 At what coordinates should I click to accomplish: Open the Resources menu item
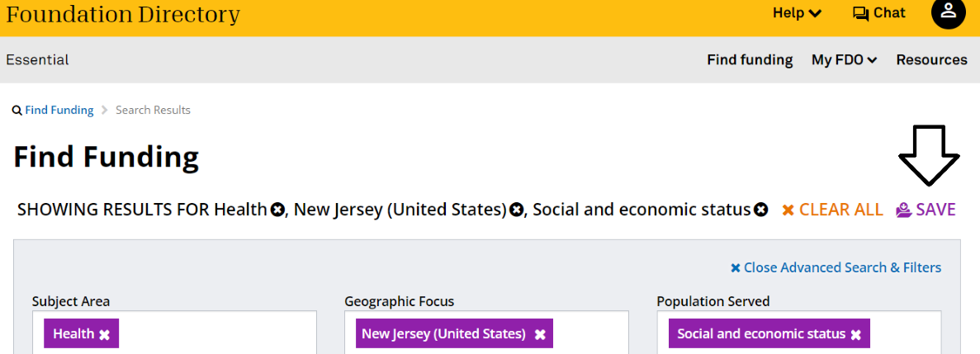(x=931, y=60)
